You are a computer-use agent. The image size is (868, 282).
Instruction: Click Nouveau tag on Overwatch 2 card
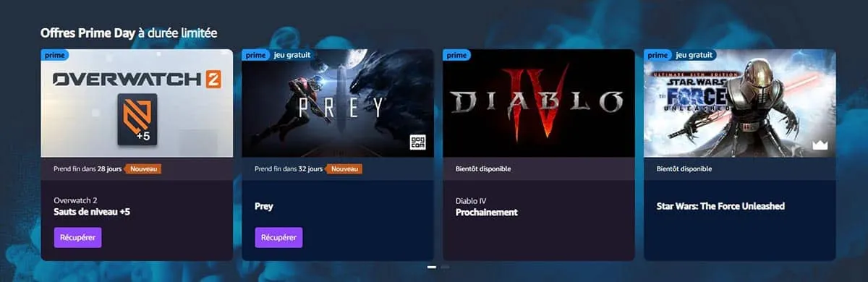pos(143,168)
